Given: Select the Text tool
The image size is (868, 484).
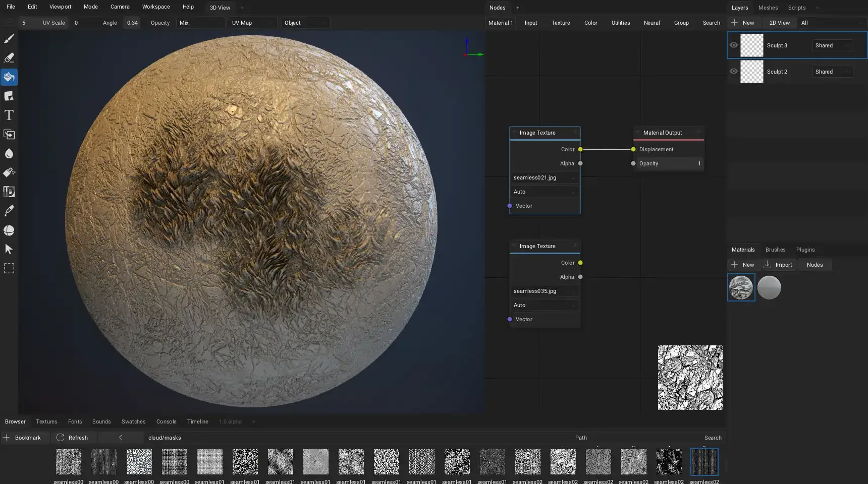Looking at the screenshot, I should pos(9,115).
